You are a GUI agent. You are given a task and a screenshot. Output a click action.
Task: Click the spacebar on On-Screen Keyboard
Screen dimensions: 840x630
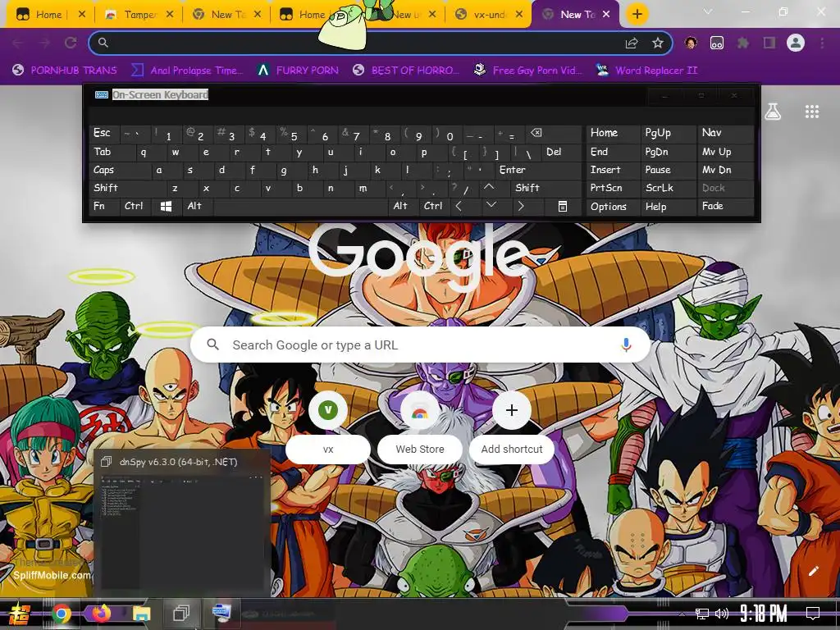pos(301,206)
